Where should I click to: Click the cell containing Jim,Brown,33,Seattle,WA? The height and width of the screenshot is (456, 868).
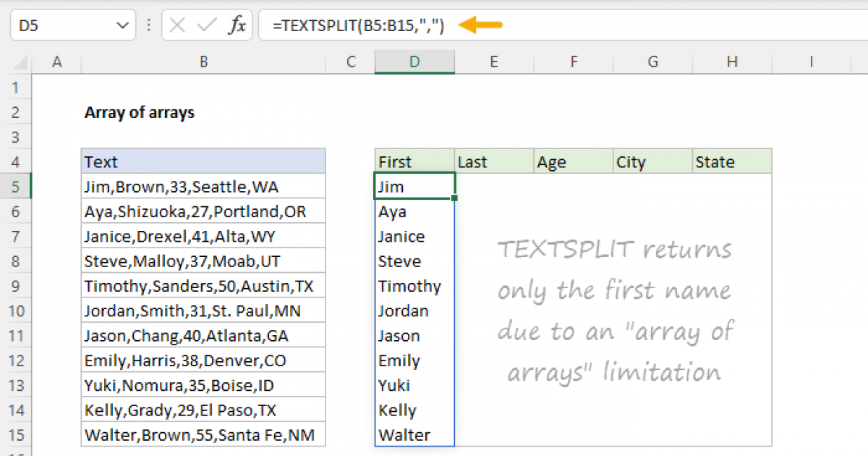click(203, 186)
